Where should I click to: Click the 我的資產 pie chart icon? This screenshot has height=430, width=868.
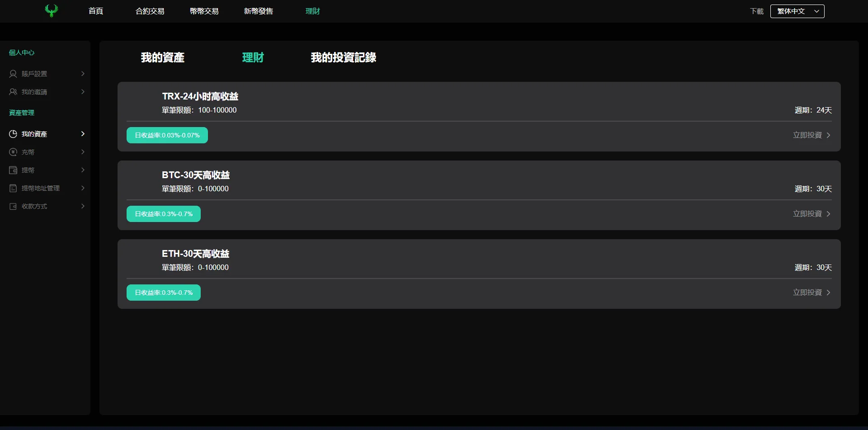13,134
